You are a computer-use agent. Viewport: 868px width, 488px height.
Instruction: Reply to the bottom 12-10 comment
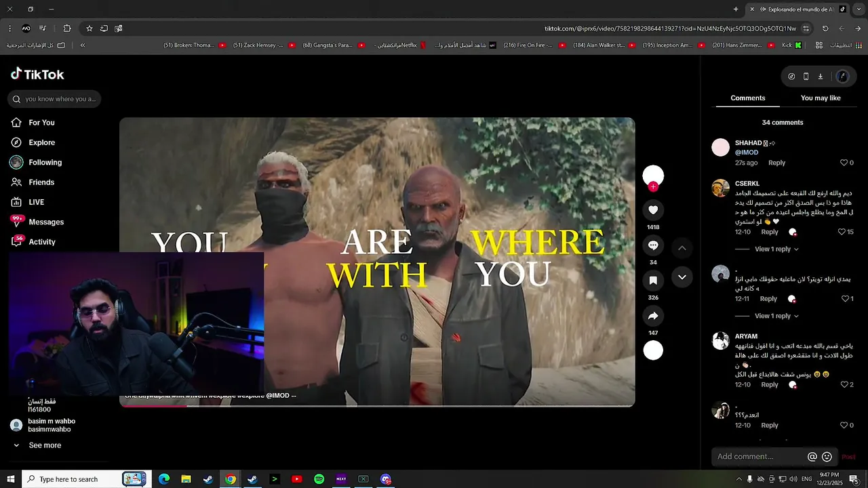(x=770, y=425)
